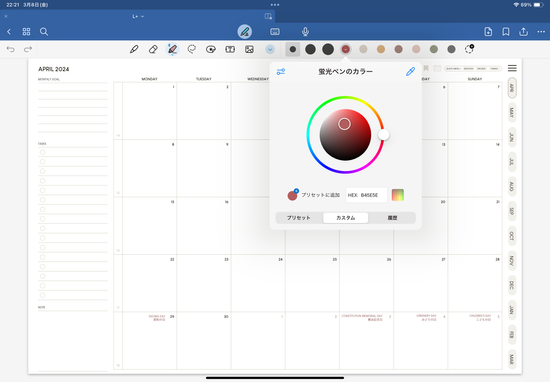Image resolution: width=550 pixels, height=382 pixels.
Task: Open the share and export icon
Action: tap(523, 32)
